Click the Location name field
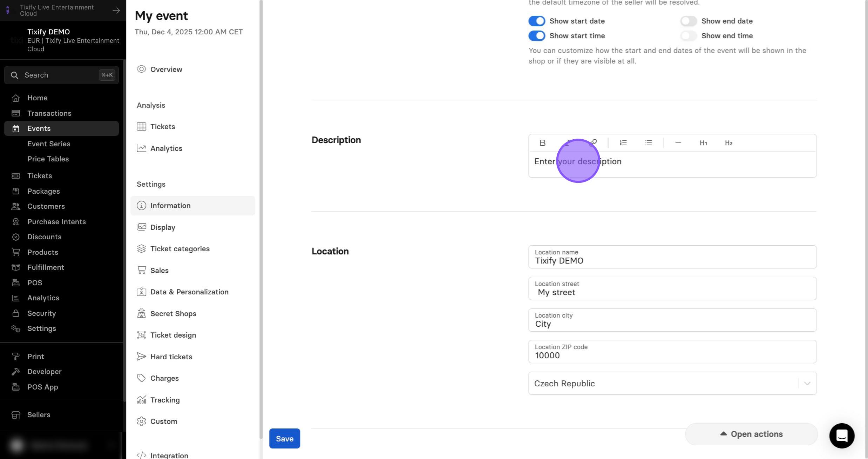This screenshot has height=459, width=868. (x=672, y=257)
